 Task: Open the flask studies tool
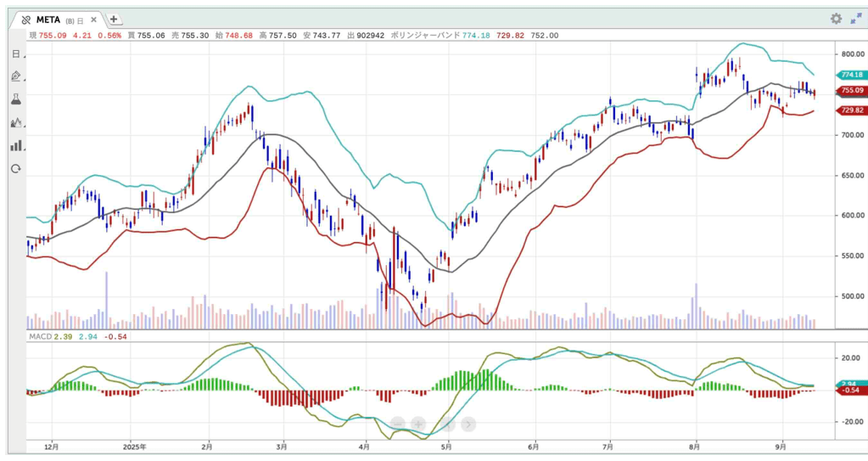15,99
